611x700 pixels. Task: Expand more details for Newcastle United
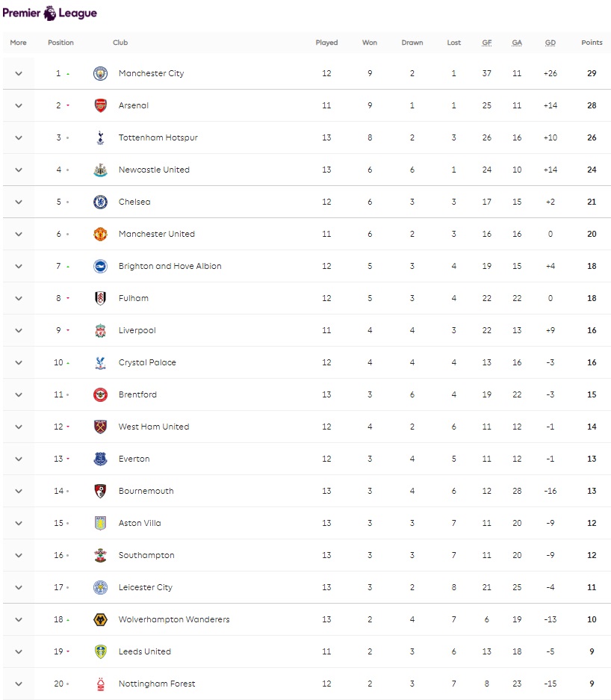[x=18, y=170]
